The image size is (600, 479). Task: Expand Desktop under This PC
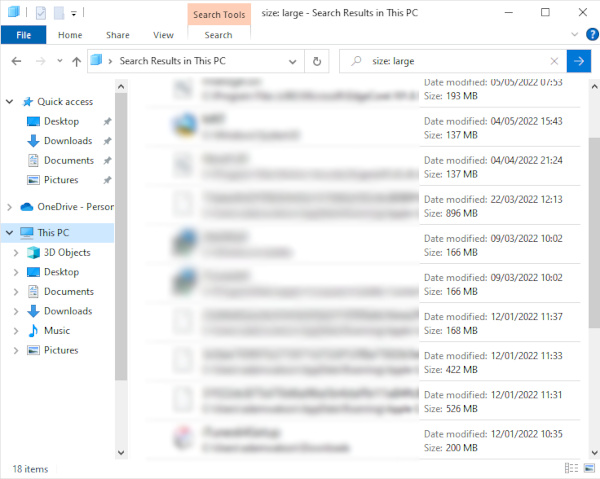tap(16, 272)
